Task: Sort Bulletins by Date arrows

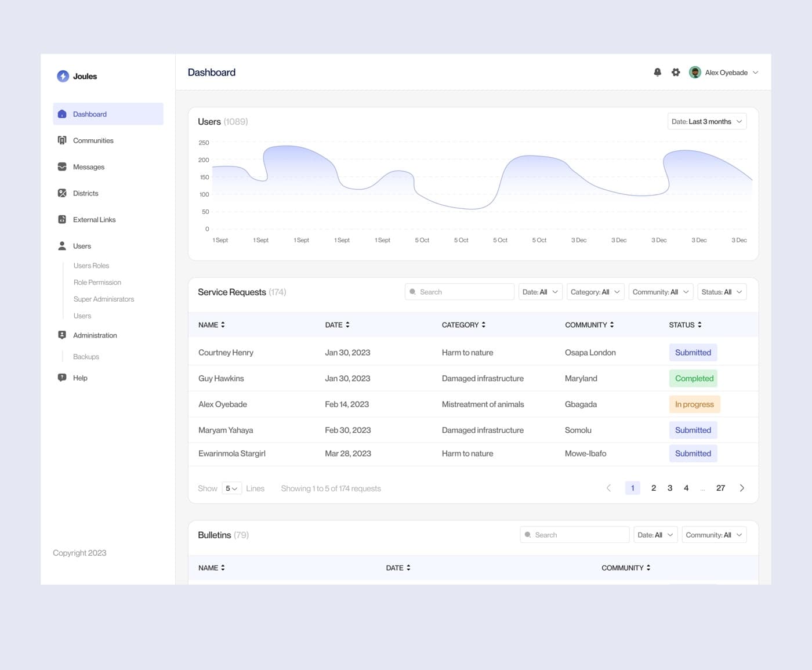Action: (x=408, y=568)
